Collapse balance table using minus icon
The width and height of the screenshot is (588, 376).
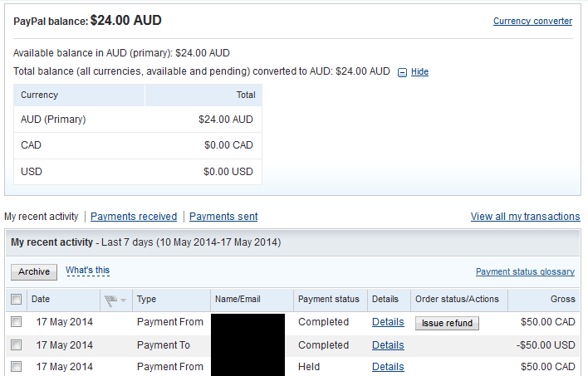tap(402, 72)
